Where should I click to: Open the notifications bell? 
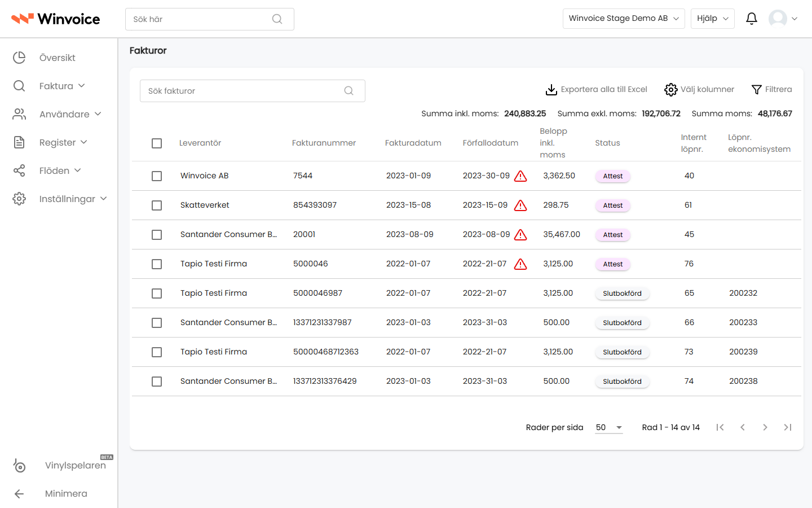point(752,19)
